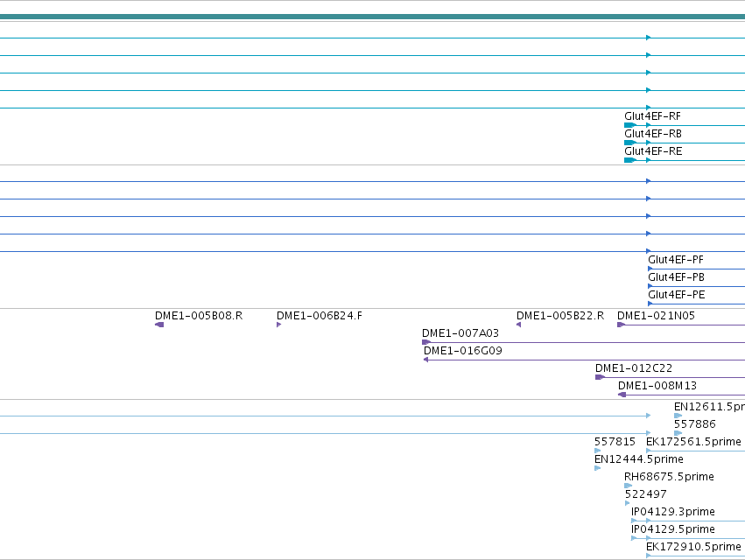745x560 pixels.
Task: Select the DME1-005B08.R feature glyph
Action: 159,325
